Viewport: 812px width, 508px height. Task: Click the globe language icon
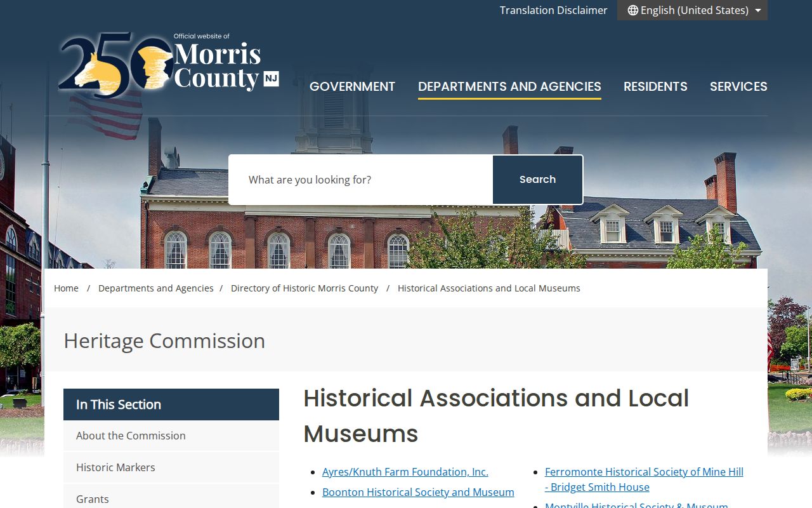632,10
